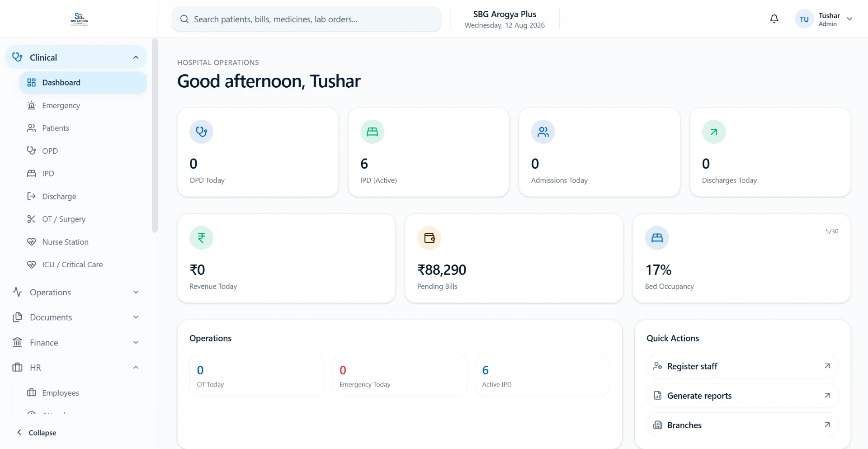Click the Branches quick action
This screenshot has width=868, height=449.
[742, 425]
